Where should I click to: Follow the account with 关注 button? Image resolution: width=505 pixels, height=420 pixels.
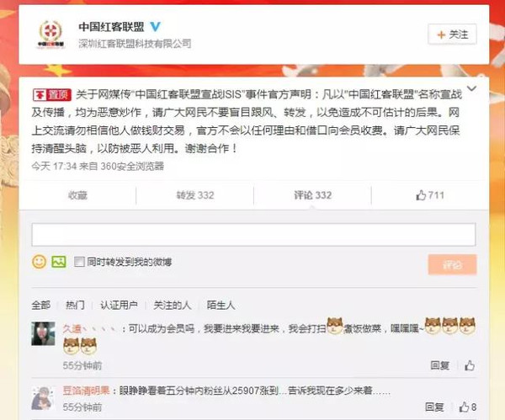452,35
